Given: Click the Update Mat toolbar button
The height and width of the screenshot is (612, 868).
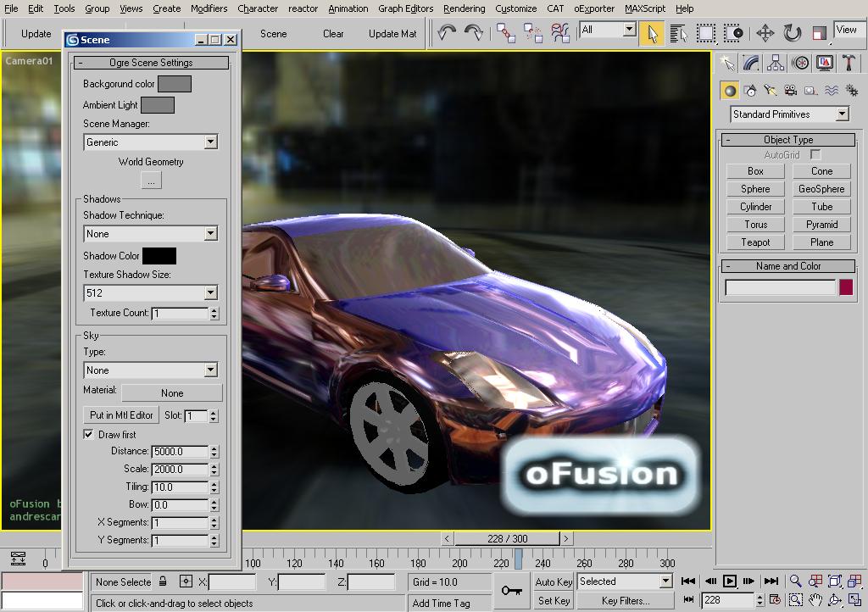Looking at the screenshot, I should pos(392,34).
